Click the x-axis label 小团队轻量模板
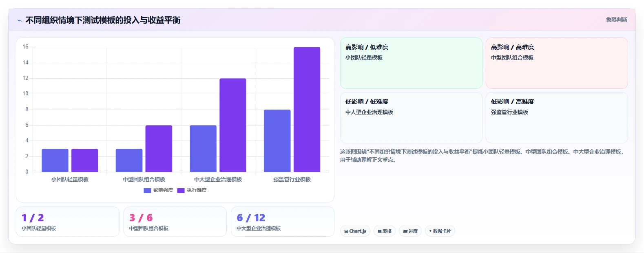The height and width of the screenshot is (253, 644). [x=70, y=179]
